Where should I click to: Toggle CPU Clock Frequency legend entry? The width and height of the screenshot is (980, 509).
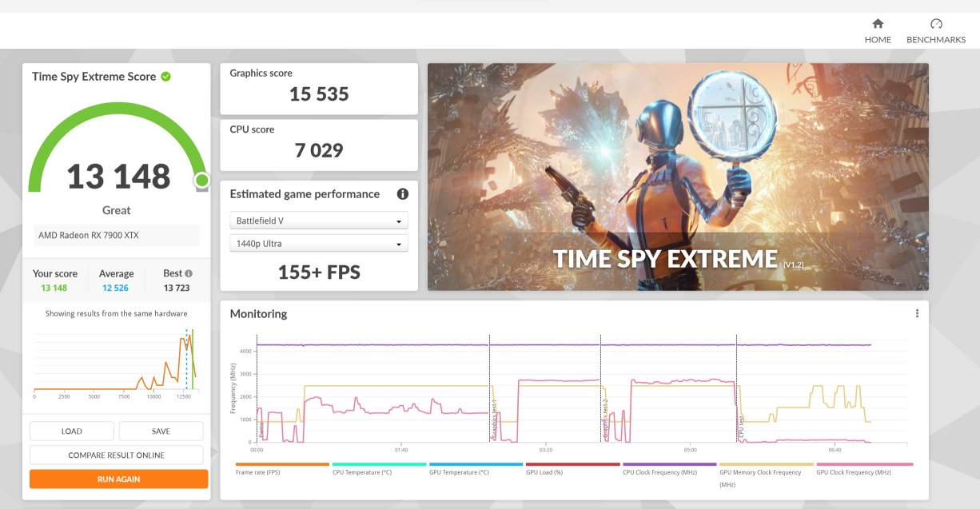coord(669,469)
